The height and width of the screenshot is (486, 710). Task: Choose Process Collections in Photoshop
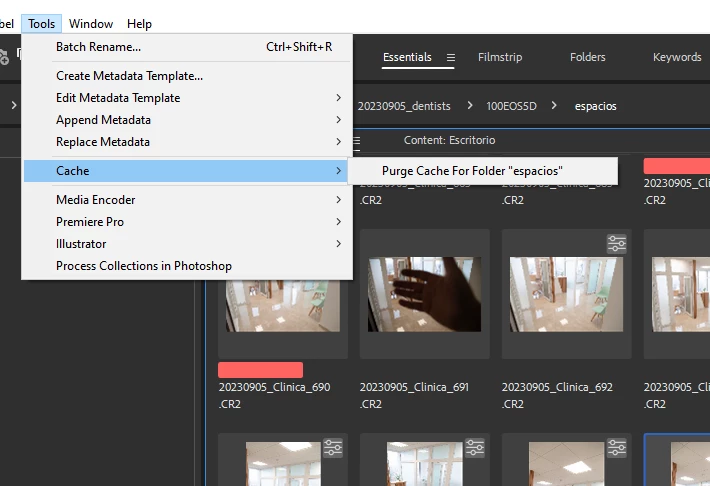[x=188, y=266]
